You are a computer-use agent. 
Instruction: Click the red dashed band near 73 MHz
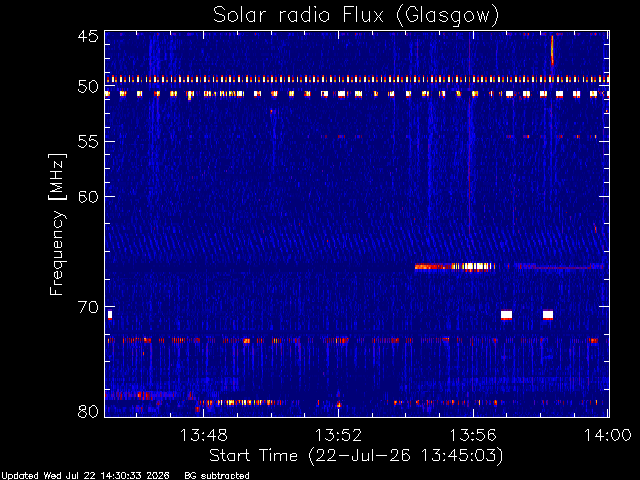[x=353, y=340]
